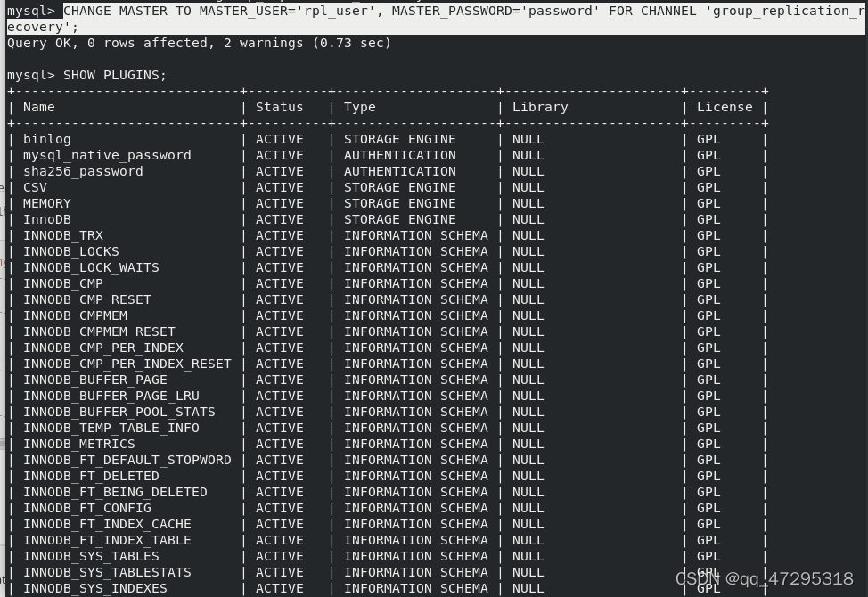
Task: Click NULL library value in binlog row
Action: 528,139
